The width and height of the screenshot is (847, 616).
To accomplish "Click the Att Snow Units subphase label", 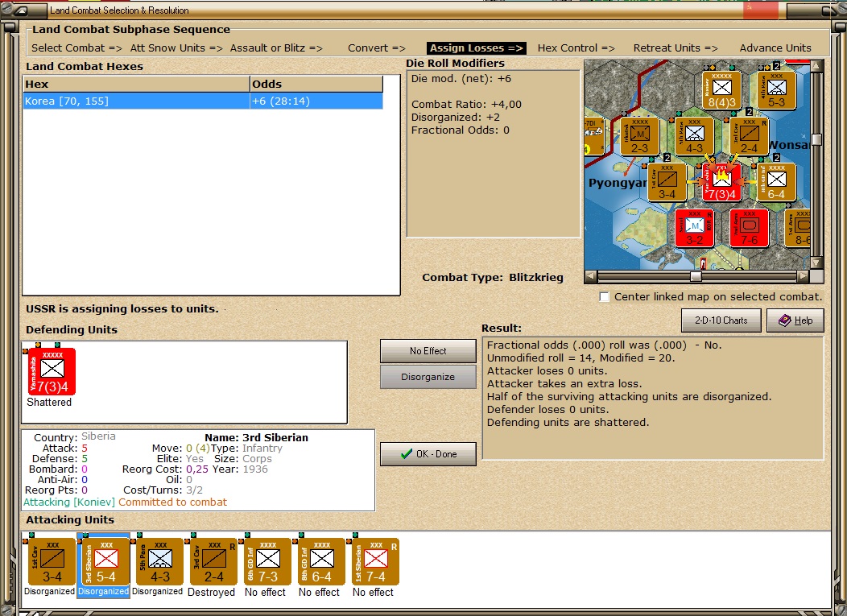I will [x=176, y=48].
